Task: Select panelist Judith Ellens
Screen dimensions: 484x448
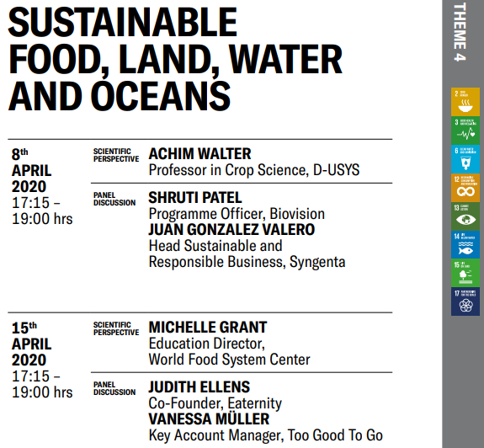Action: [x=199, y=387]
